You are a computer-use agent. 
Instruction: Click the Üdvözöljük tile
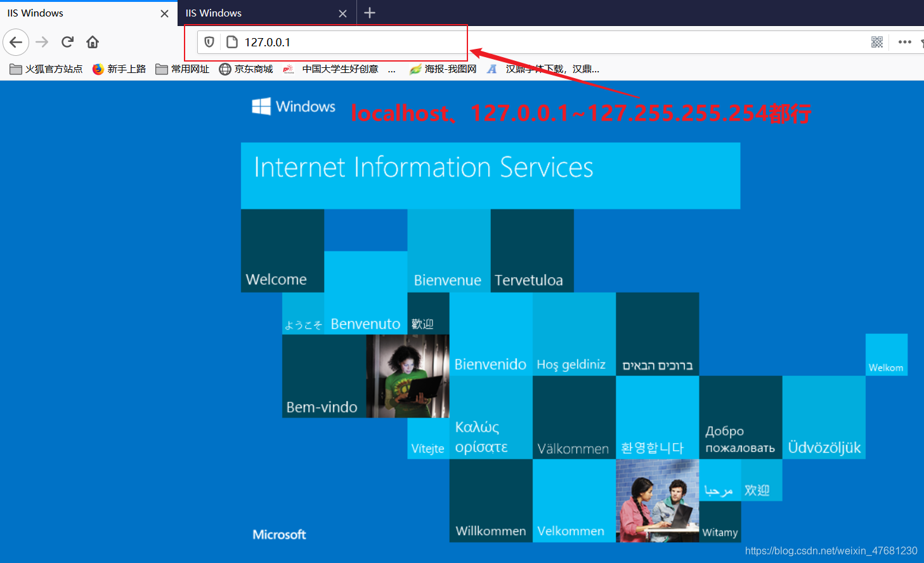point(824,417)
